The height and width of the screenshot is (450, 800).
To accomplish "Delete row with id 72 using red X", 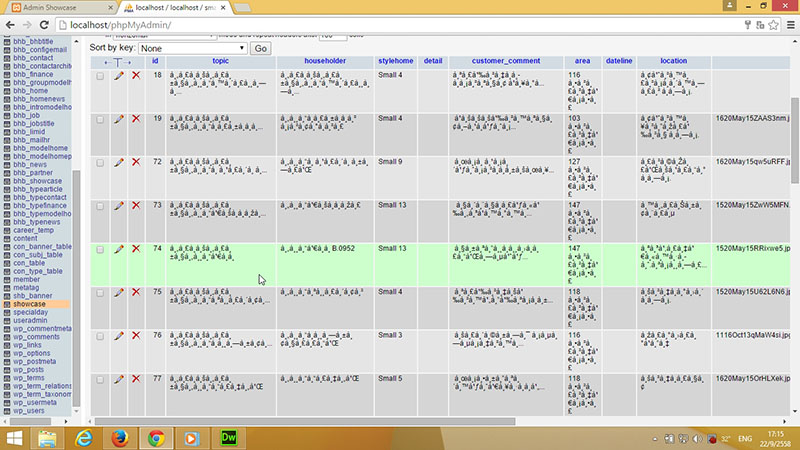I will tap(136, 162).
